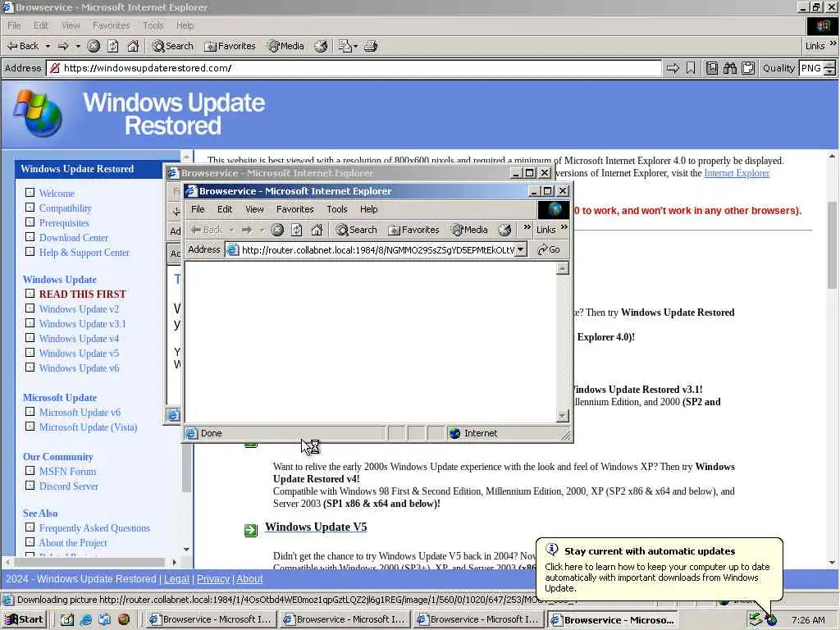
Task: Check the Microsoft Update v6 box
Action: (30, 412)
